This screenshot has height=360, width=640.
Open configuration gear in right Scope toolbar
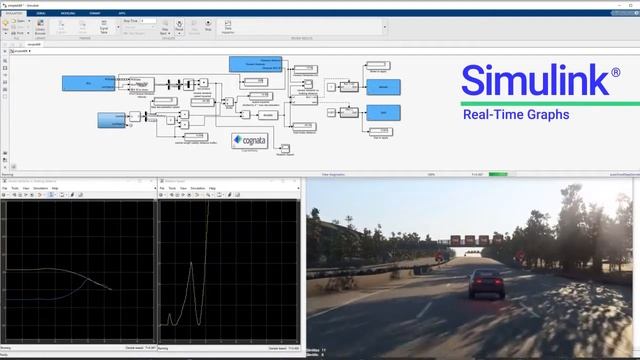click(x=161, y=195)
